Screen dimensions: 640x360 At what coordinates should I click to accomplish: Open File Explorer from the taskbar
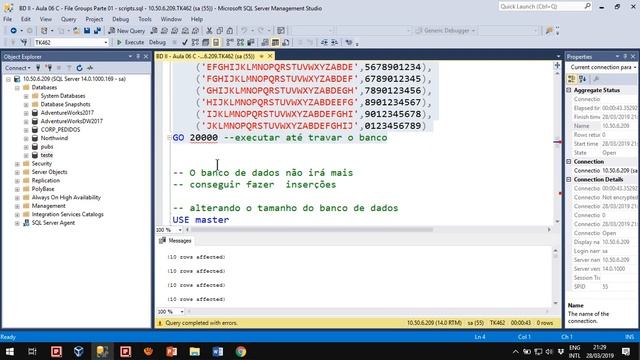coord(195,351)
